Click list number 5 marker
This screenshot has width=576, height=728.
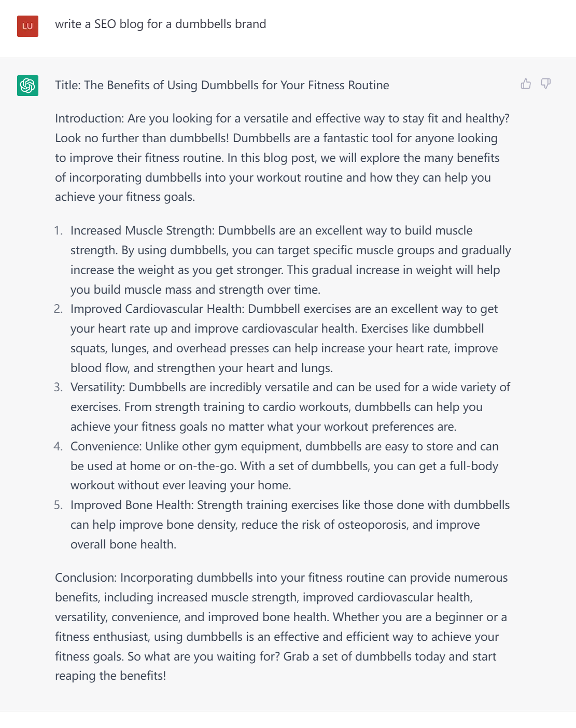[58, 505]
